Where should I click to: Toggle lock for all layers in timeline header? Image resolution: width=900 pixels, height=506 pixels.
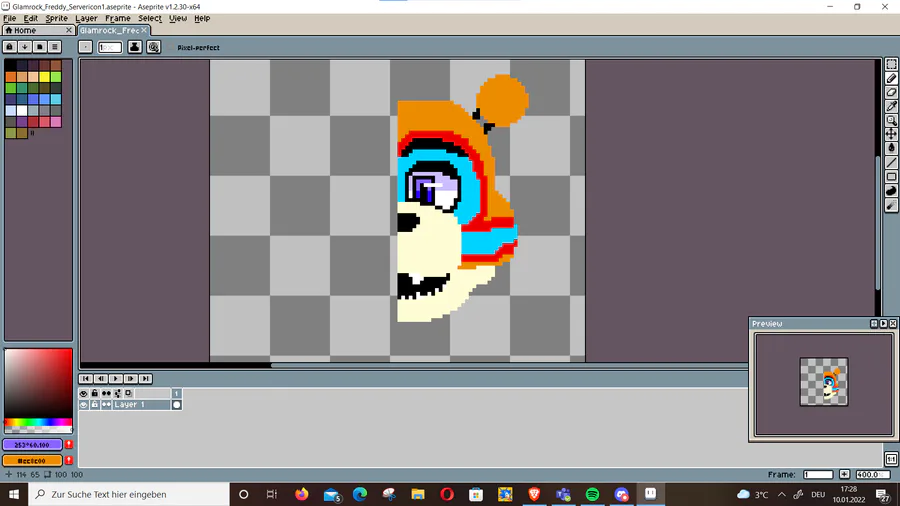(x=95, y=394)
